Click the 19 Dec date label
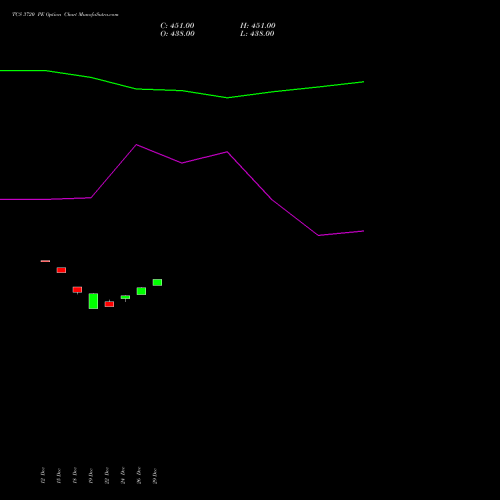The height and width of the screenshot is (500, 500). (91, 475)
